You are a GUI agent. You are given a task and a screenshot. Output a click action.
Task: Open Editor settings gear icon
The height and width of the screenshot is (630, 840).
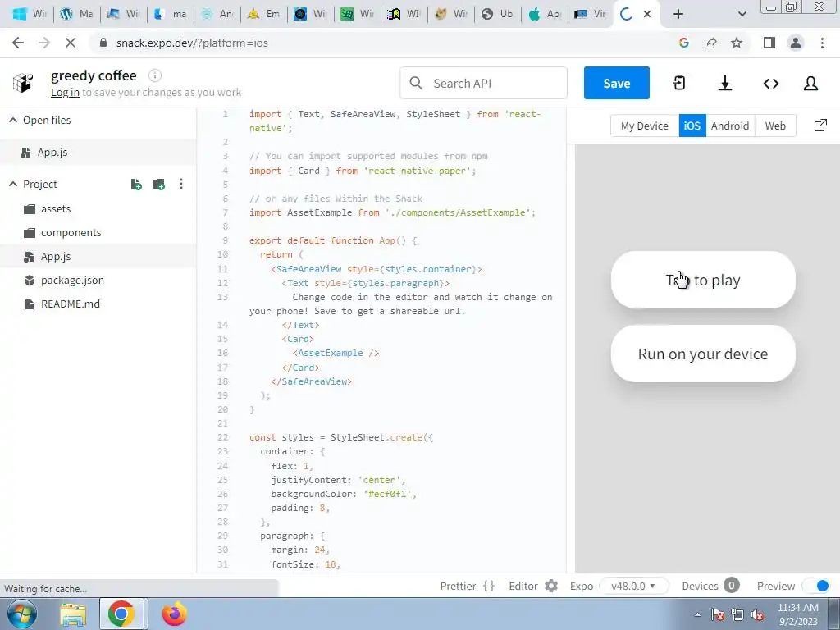point(551,586)
